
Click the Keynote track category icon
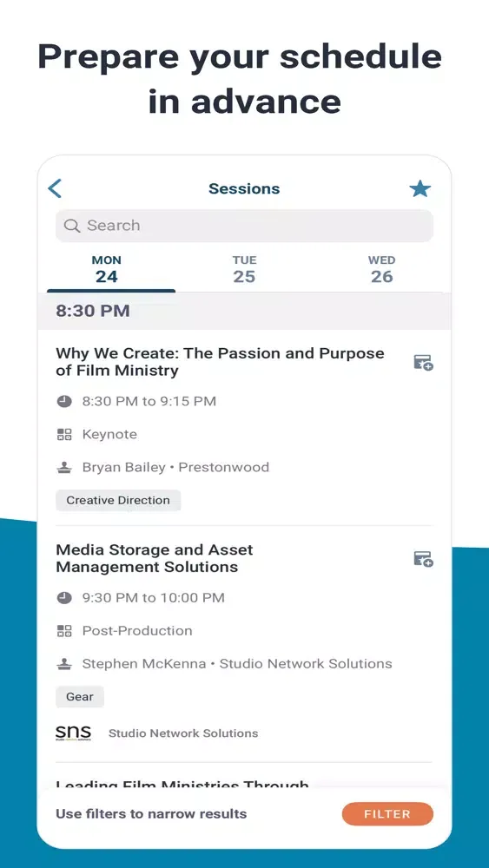pyautogui.click(x=65, y=435)
